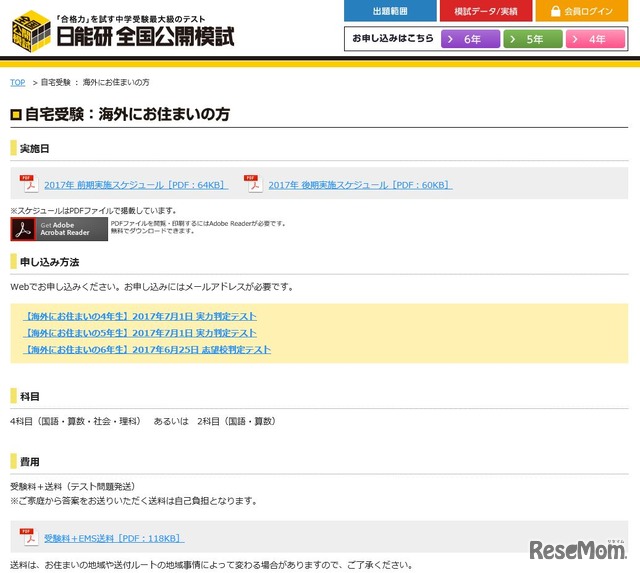Open the 模試データ/実績 tab

tap(486, 11)
